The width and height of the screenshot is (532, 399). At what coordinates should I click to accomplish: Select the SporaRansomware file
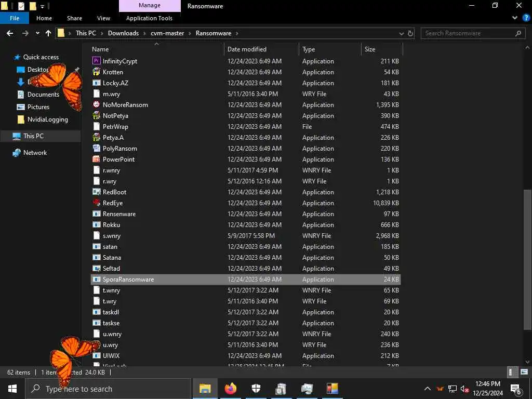(x=246, y=279)
